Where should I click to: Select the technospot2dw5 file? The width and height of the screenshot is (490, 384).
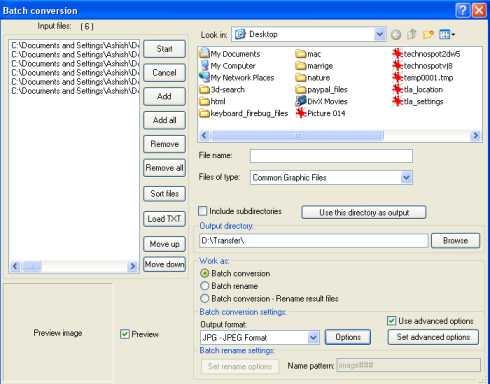pyautogui.click(x=426, y=54)
